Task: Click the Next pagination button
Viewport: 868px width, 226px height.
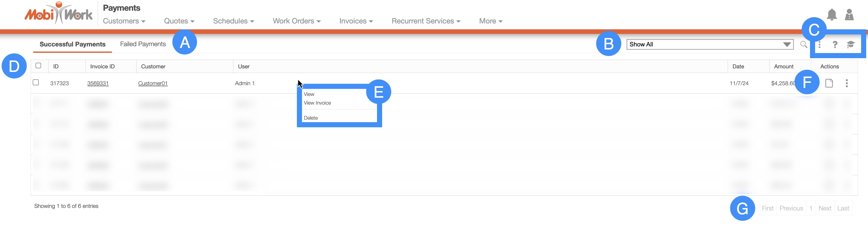Action: click(x=825, y=208)
